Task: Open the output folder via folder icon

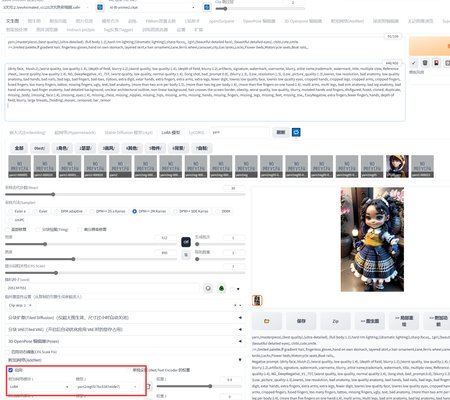Action: (267, 321)
